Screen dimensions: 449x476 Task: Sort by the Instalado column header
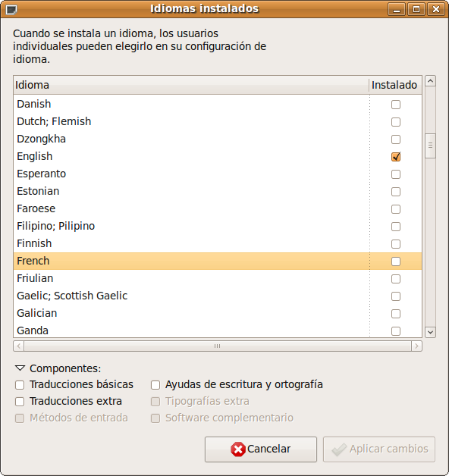395,85
